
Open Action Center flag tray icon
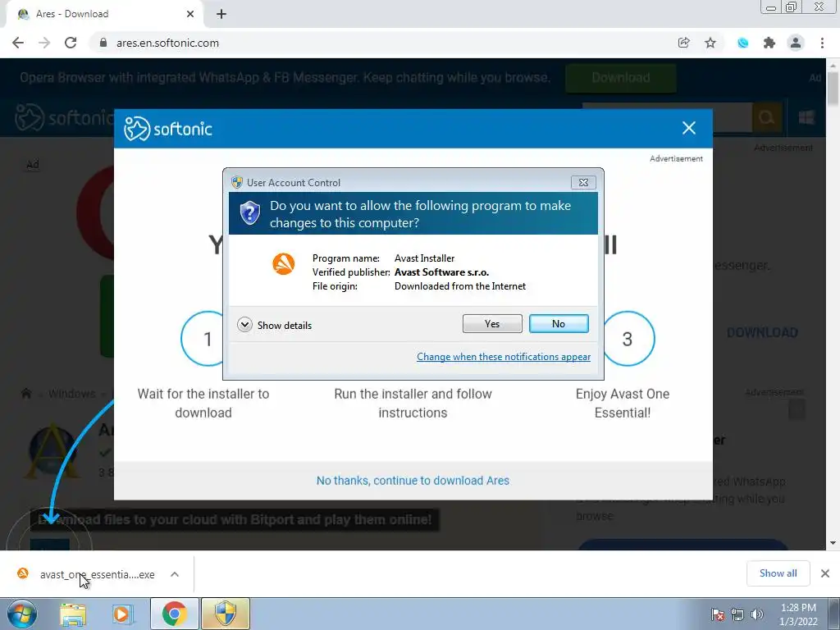[717, 614]
